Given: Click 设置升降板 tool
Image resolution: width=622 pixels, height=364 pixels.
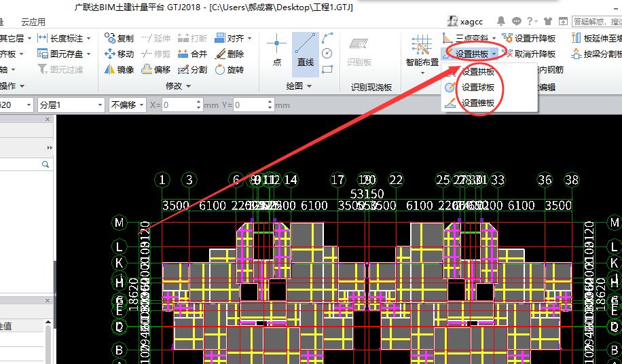Looking at the screenshot, I should tap(529, 39).
